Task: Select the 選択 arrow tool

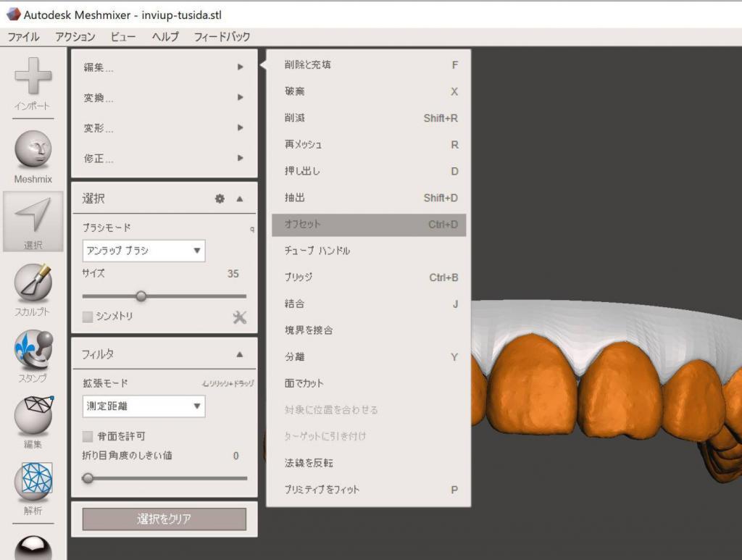Action: click(x=33, y=216)
